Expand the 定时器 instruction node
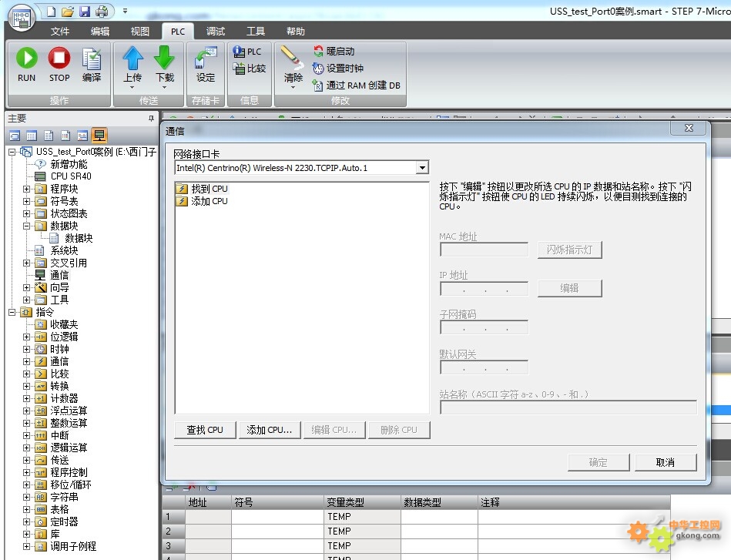Screen dimensions: 731x560 pyautogui.click(x=26, y=521)
